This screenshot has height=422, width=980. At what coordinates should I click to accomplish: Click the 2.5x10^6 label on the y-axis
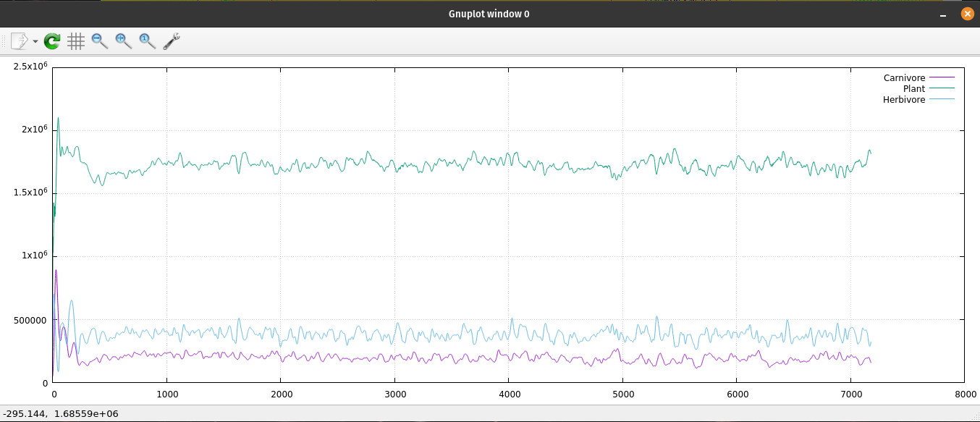(30, 67)
